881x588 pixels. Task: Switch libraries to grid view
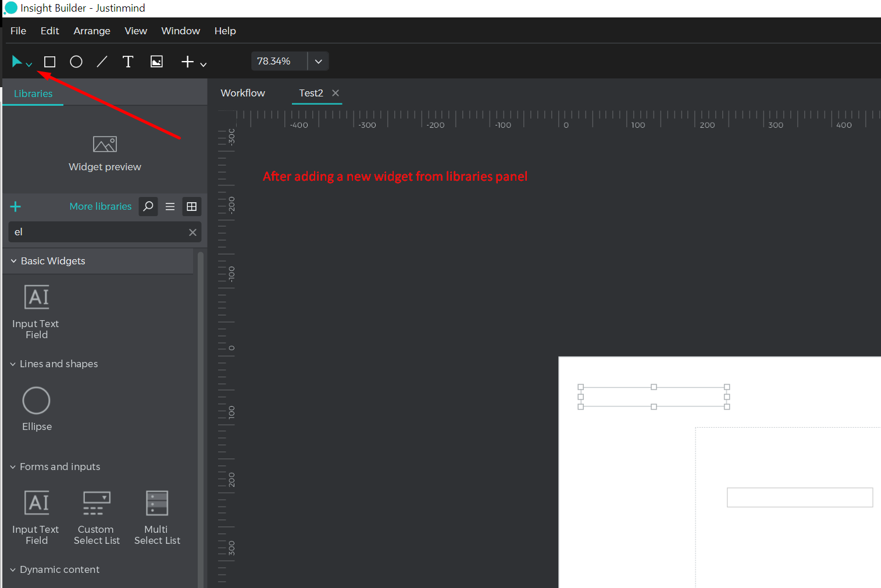tap(192, 206)
